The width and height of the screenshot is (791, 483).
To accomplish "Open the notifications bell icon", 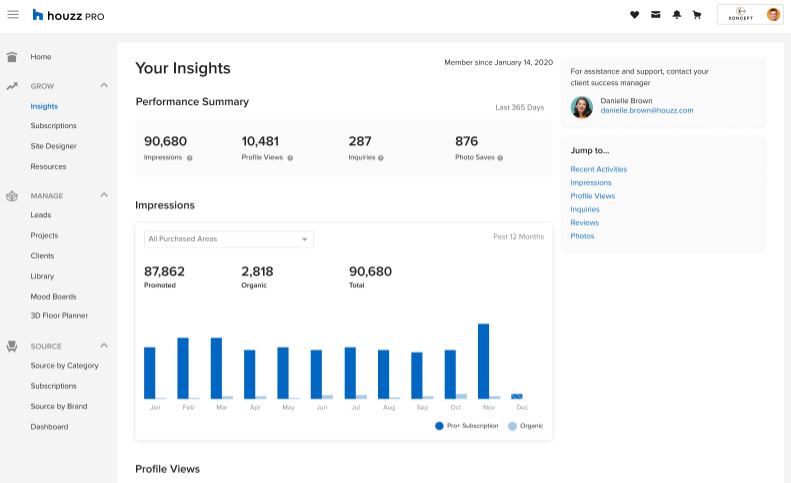I will click(677, 15).
